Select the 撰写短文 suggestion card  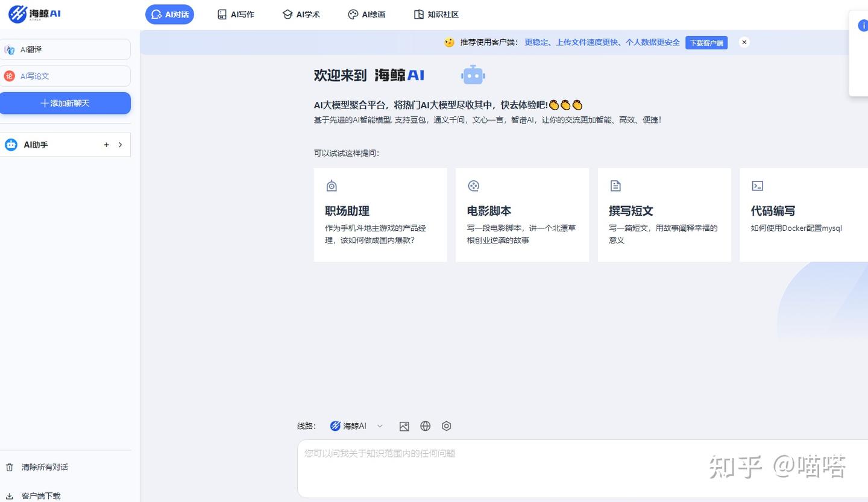point(664,215)
